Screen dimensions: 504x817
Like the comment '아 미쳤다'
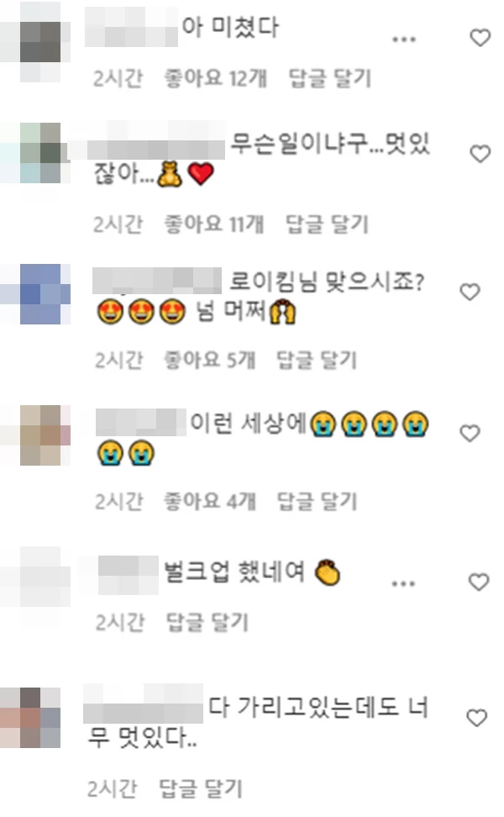click(x=480, y=38)
